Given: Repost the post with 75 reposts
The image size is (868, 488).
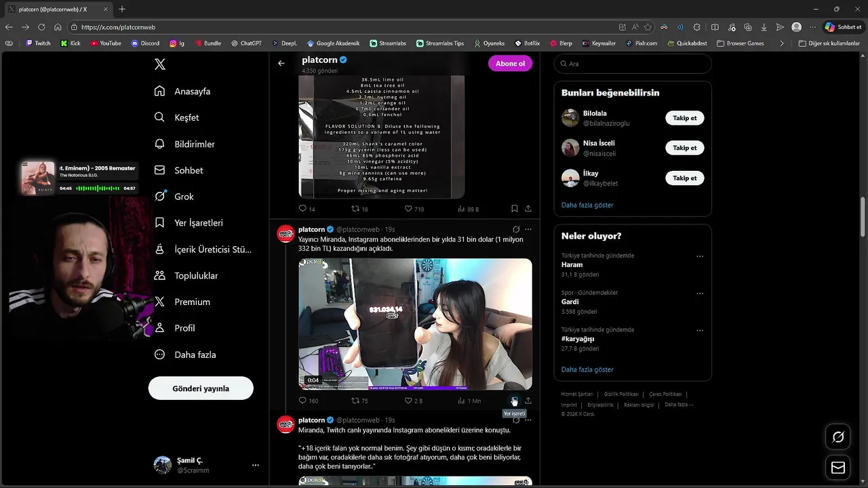Looking at the screenshot, I should pos(359,401).
